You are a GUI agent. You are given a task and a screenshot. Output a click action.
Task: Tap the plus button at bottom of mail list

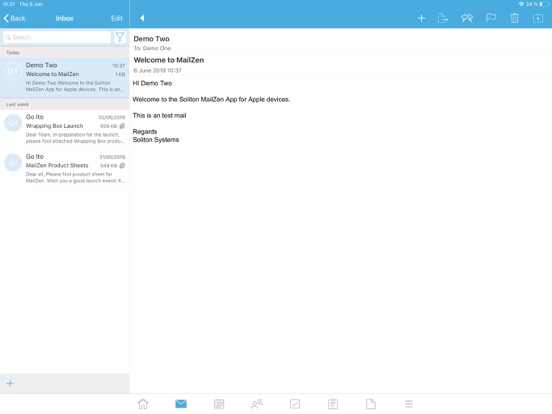[10, 383]
